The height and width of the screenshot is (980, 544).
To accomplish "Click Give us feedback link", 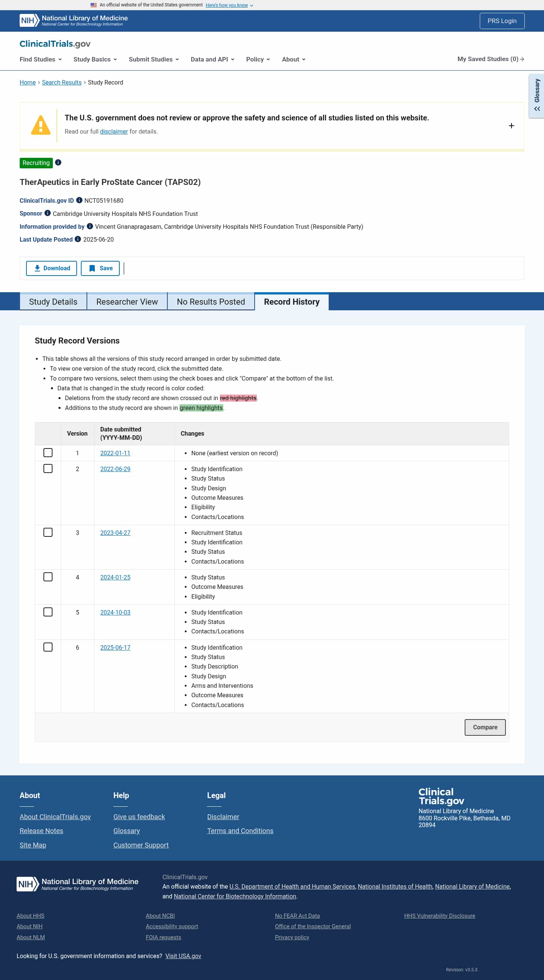I will tap(139, 817).
